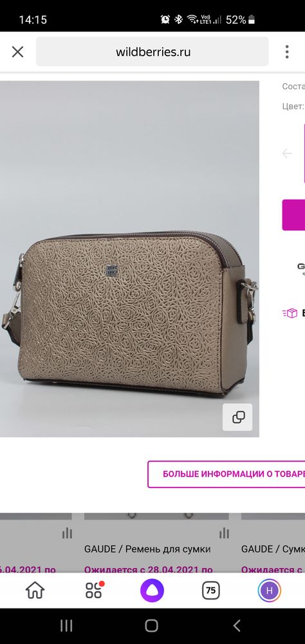Tap Android recent apps button
The image size is (305, 644).
click(x=66, y=625)
